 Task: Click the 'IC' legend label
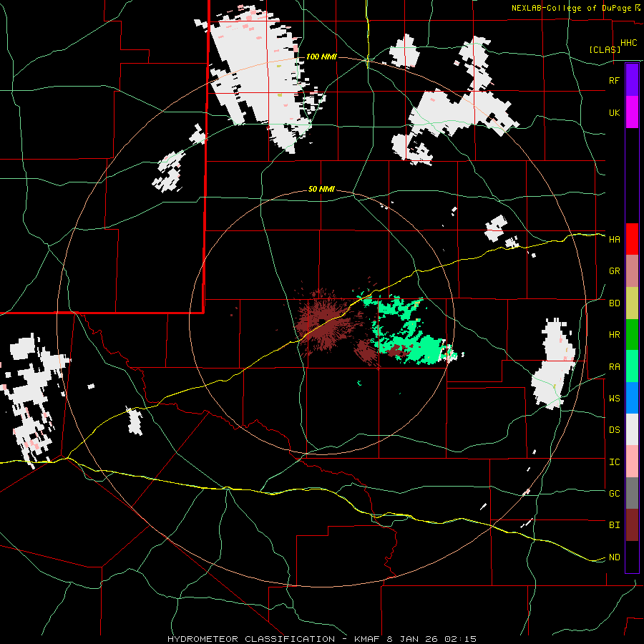click(x=615, y=462)
